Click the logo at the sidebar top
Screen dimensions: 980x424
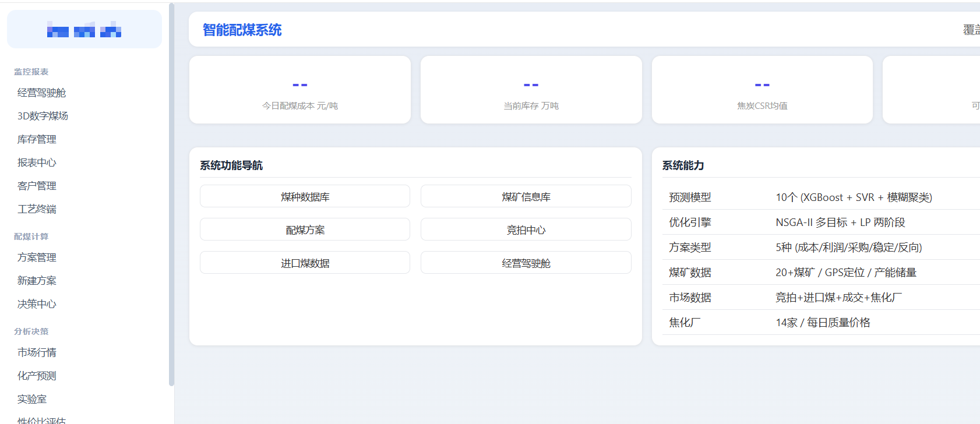84,29
